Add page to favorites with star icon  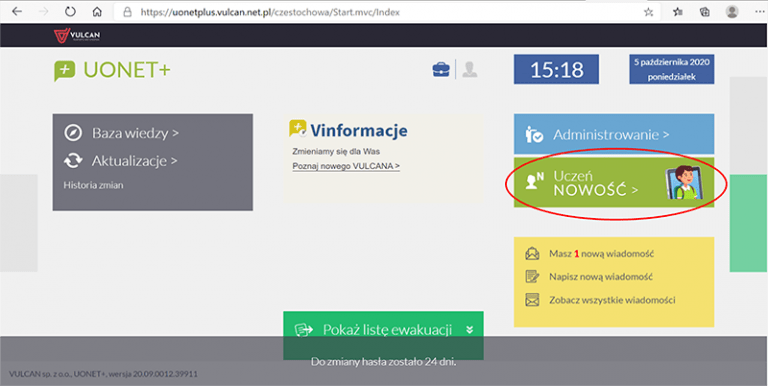[648, 13]
